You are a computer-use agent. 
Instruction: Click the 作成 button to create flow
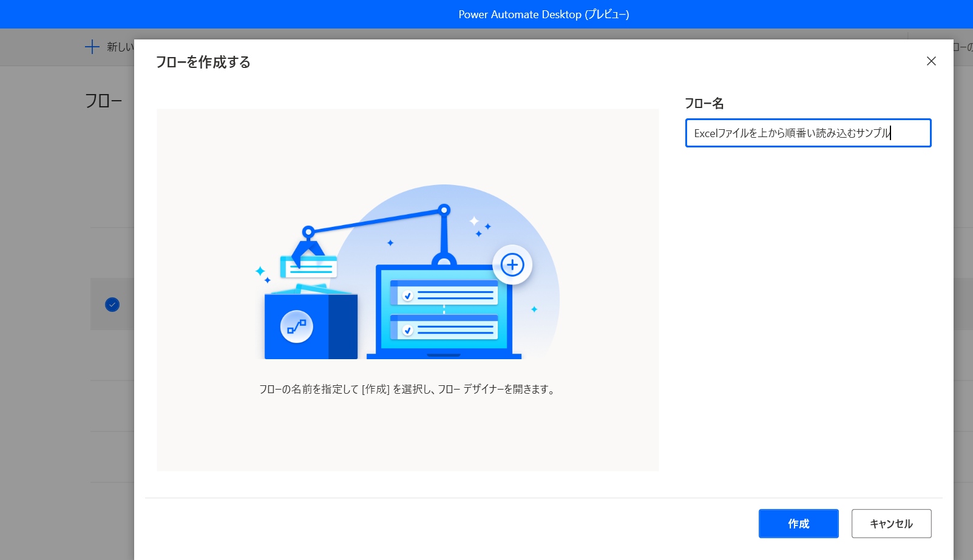[798, 524]
